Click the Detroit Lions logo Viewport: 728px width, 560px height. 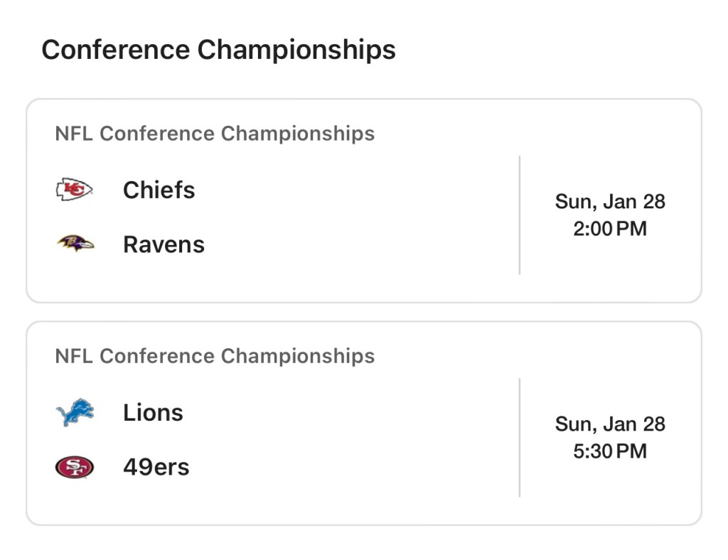[x=75, y=413]
